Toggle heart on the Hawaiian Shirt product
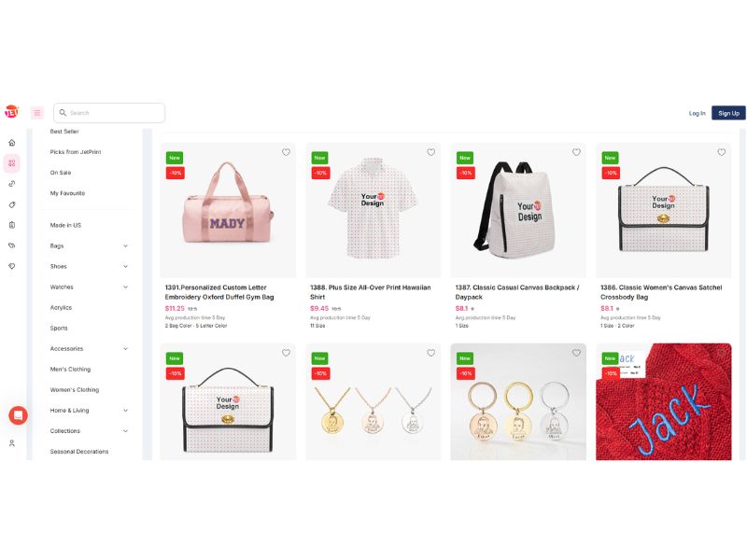This screenshot has width=747, height=560. click(430, 152)
